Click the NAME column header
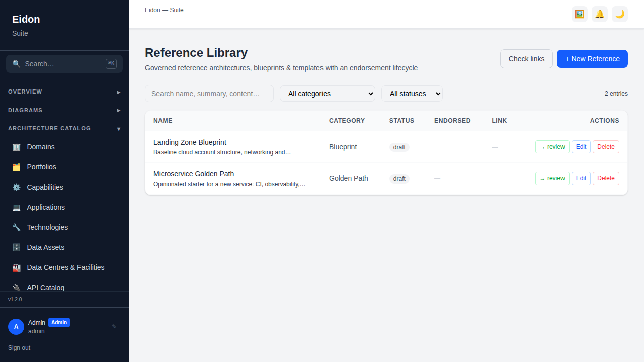This screenshot has width=644, height=362. (x=163, y=121)
